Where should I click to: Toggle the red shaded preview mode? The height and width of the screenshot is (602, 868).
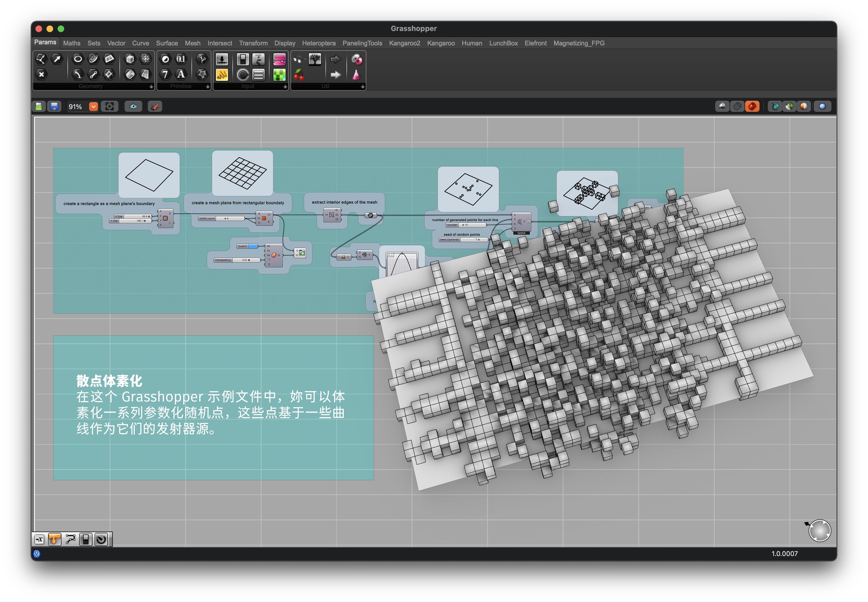click(752, 107)
